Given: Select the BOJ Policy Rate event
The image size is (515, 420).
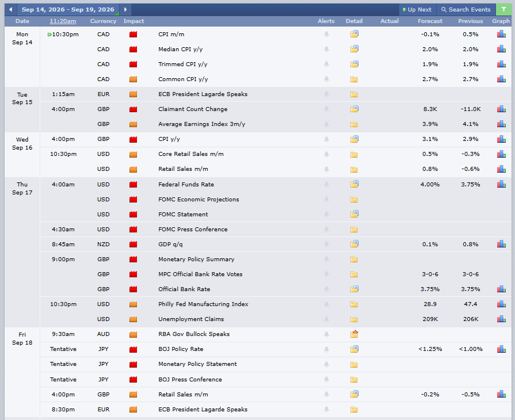Looking at the screenshot, I should click(x=181, y=349).
